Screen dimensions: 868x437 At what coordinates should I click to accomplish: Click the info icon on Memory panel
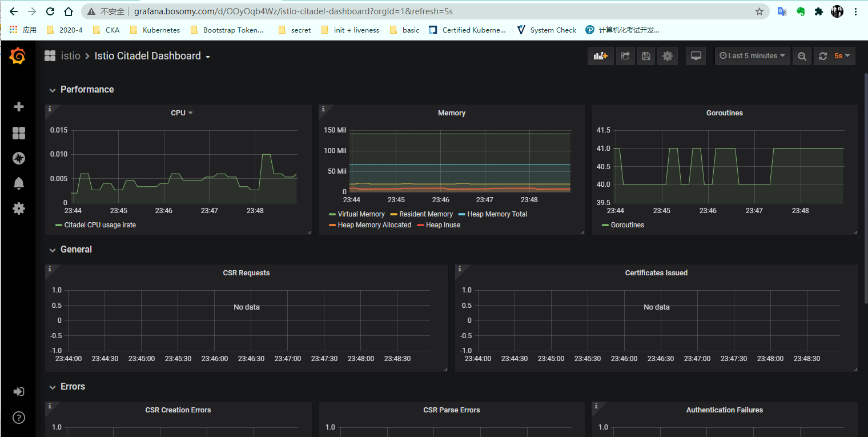[x=323, y=109]
